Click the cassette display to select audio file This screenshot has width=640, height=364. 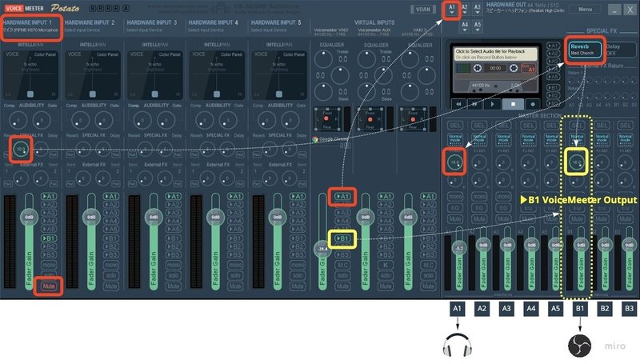click(495, 54)
